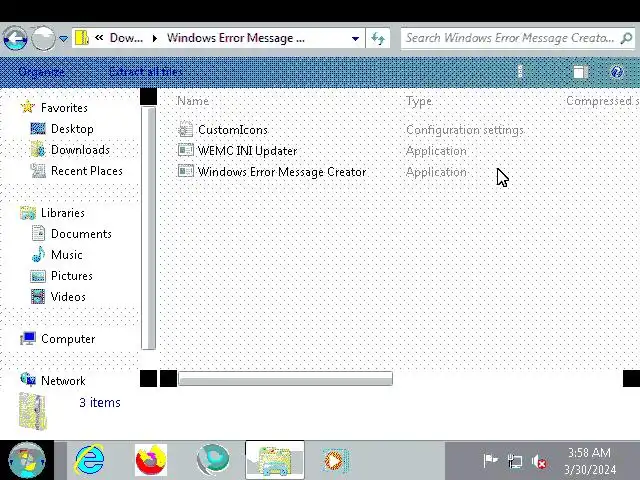The height and width of the screenshot is (480, 640).
Task: Open the address bar history dropdown
Action: (x=355, y=38)
